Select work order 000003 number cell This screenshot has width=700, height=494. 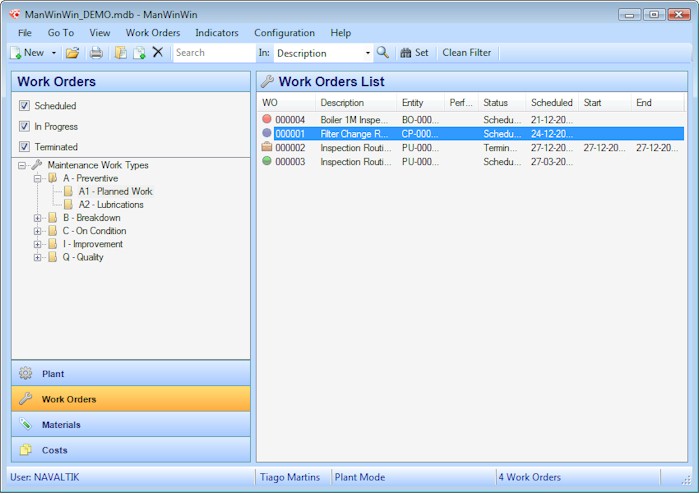point(290,162)
